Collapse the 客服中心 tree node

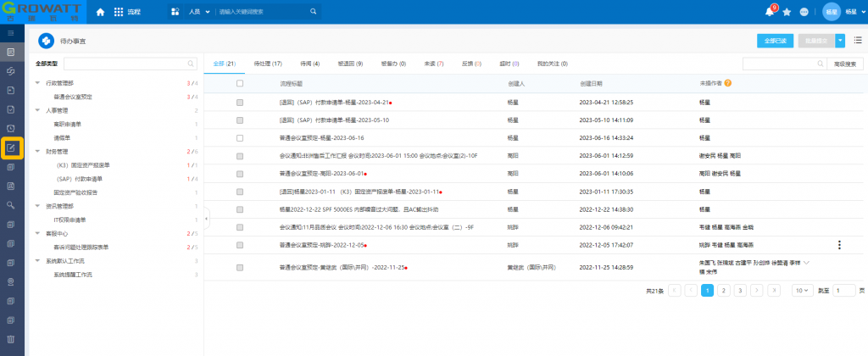pos(37,233)
